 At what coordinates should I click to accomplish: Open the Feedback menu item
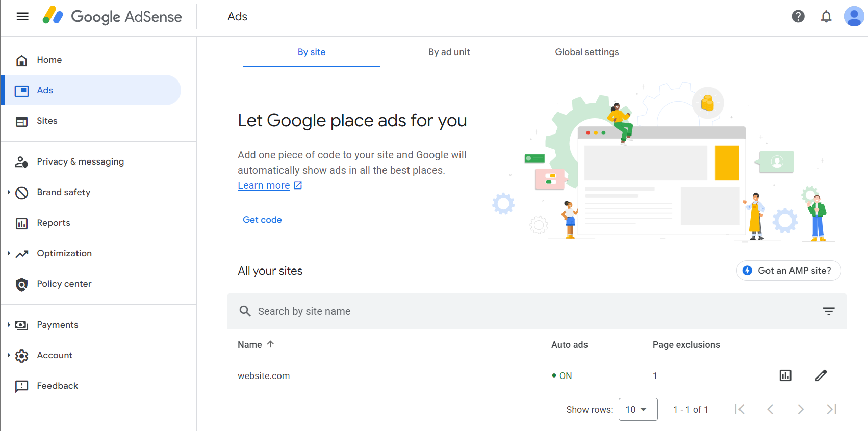click(91, 386)
